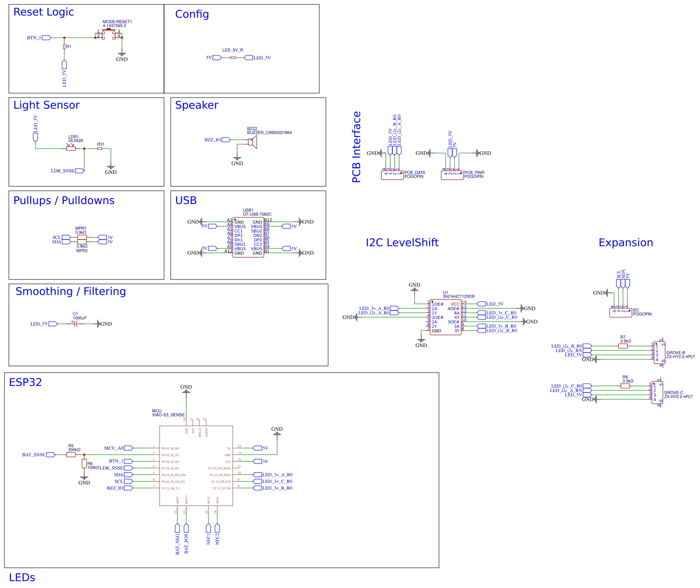This screenshot has height=588, width=700.
Task: Select the BAT_POS net port below MCU
Action: click(x=186, y=539)
